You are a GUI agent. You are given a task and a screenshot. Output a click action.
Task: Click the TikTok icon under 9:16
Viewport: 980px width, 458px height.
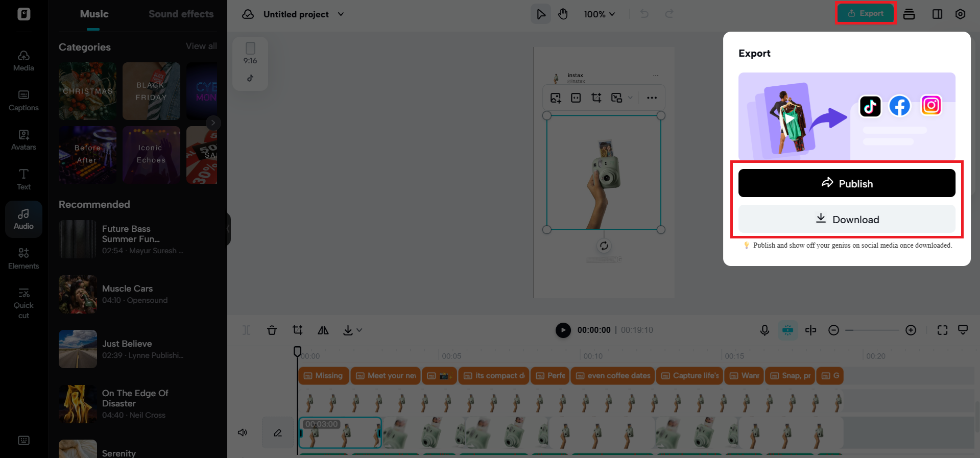click(x=250, y=78)
